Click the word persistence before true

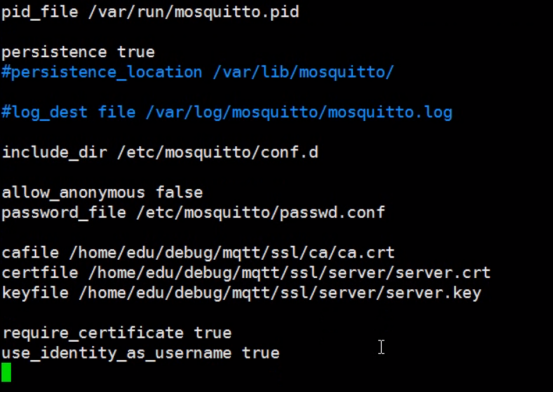54,52
